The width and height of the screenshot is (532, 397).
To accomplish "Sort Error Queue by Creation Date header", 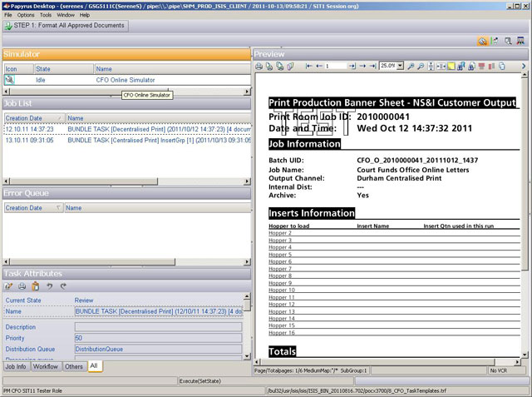I will [x=33, y=208].
